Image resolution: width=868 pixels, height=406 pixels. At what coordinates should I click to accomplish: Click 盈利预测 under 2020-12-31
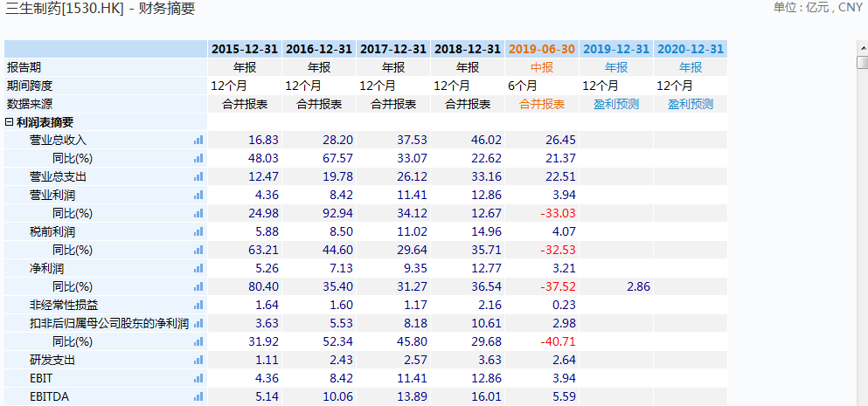691,104
